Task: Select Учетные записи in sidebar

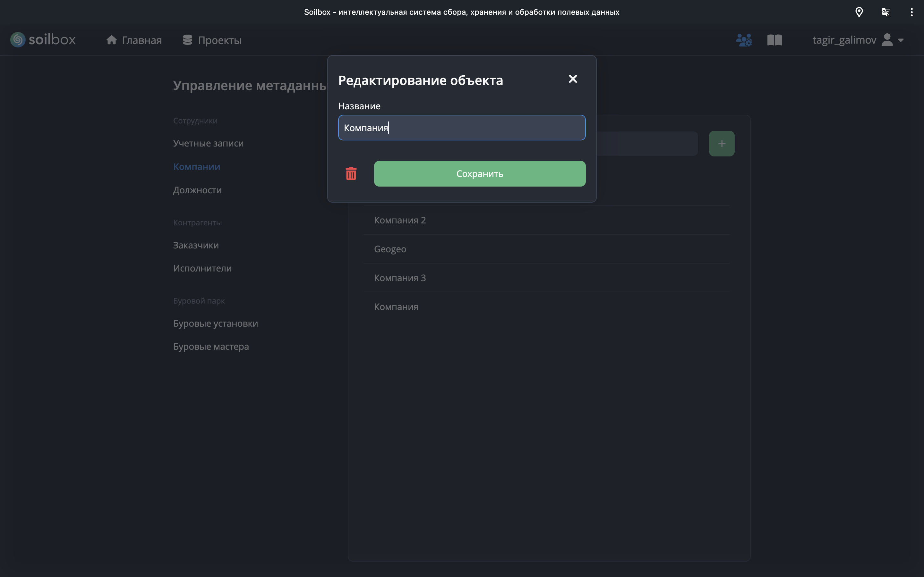Action: coord(208,143)
